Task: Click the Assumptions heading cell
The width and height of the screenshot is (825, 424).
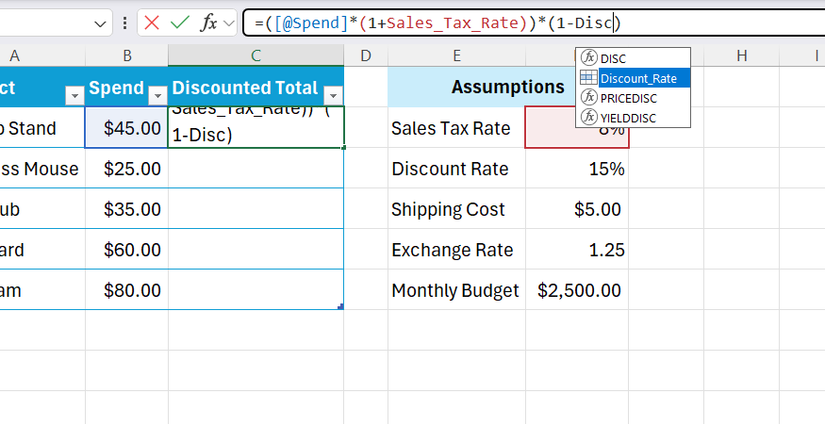Action: [x=508, y=87]
